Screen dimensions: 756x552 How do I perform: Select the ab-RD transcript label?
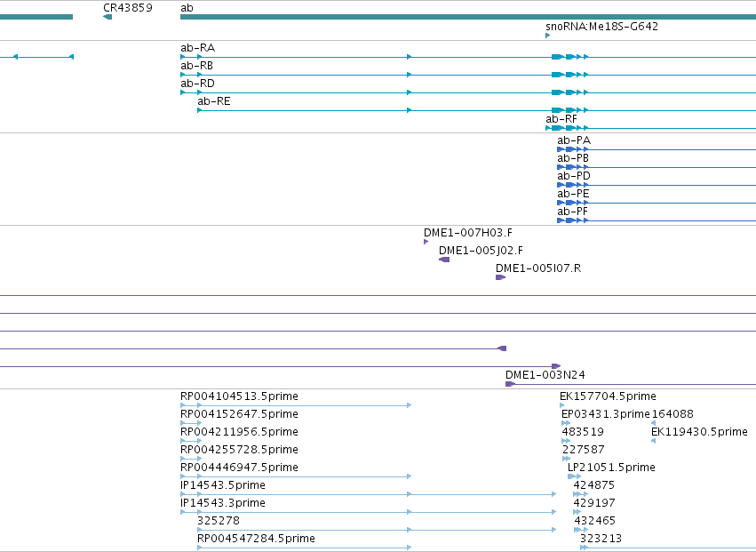pos(198,84)
